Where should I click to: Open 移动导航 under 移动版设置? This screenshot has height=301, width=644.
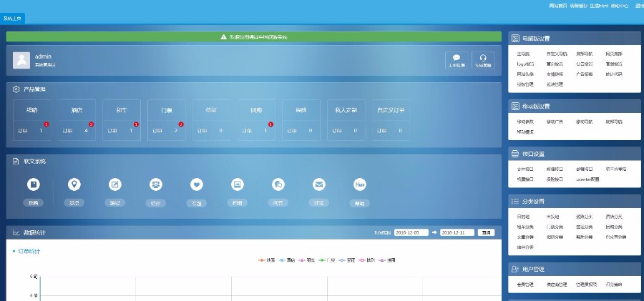tap(584, 122)
